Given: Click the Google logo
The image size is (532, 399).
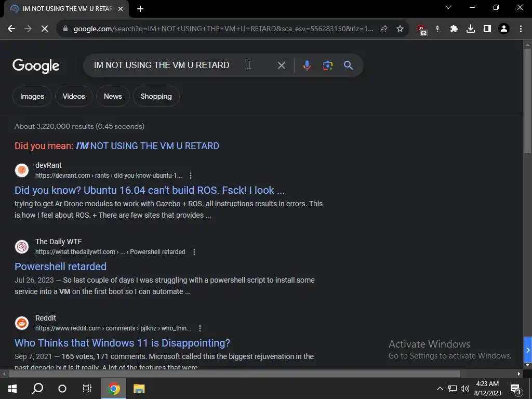Looking at the screenshot, I should [36, 66].
